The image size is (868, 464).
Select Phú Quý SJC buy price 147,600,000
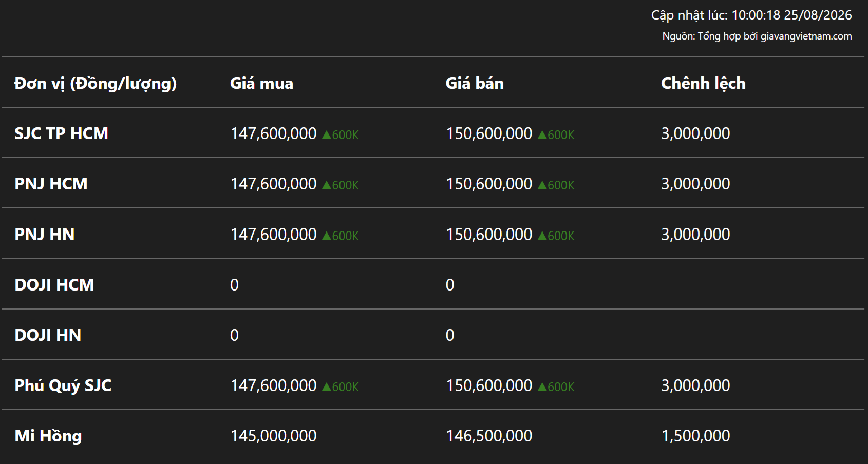pos(273,385)
